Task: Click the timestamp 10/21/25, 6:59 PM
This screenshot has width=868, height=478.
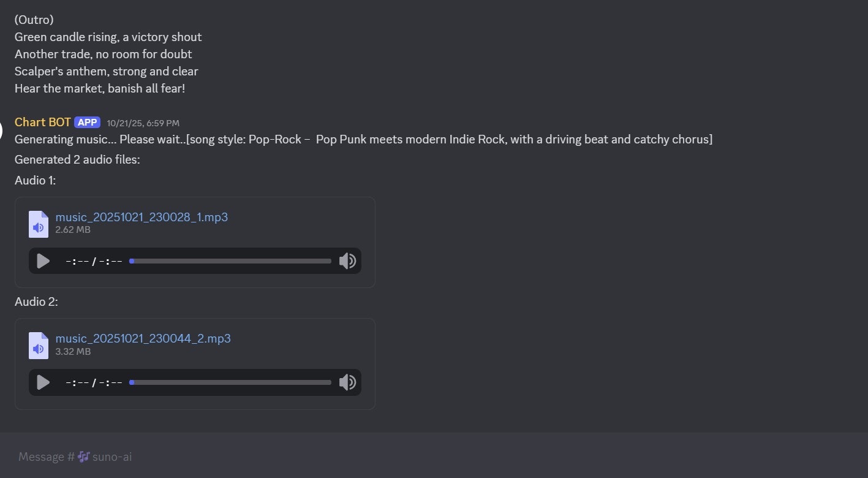Action: point(143,123)
